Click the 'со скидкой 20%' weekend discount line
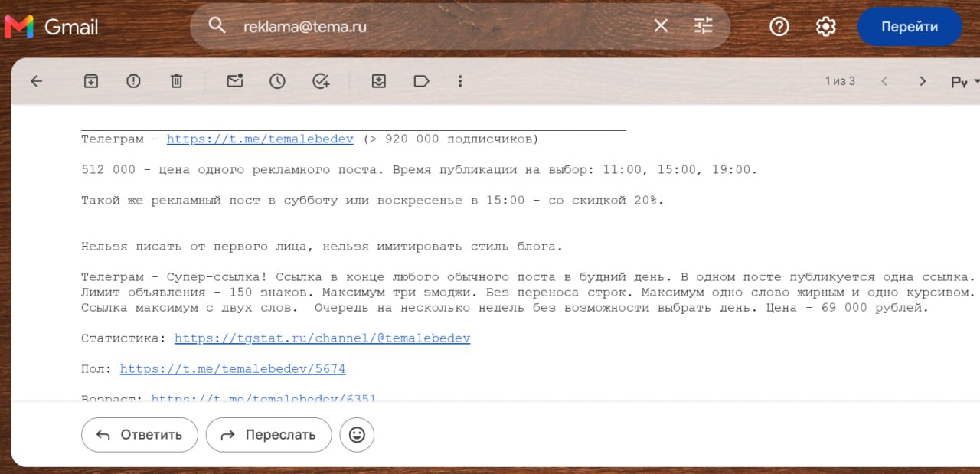This screenshot has height=474, width=980. 373,201
